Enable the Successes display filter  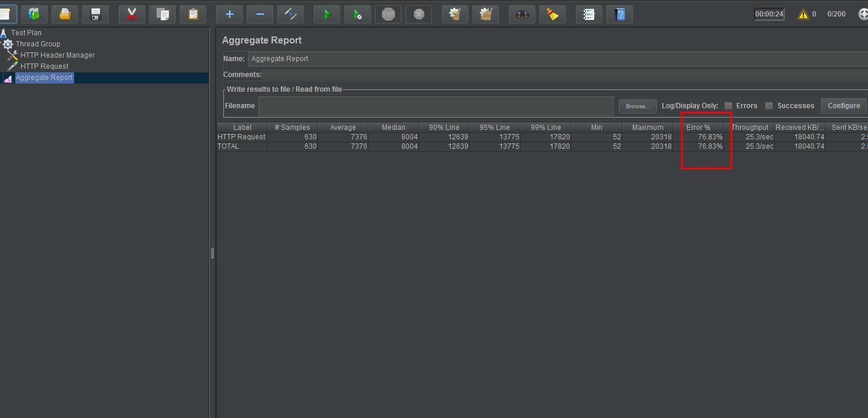click(x=770, y=106)
